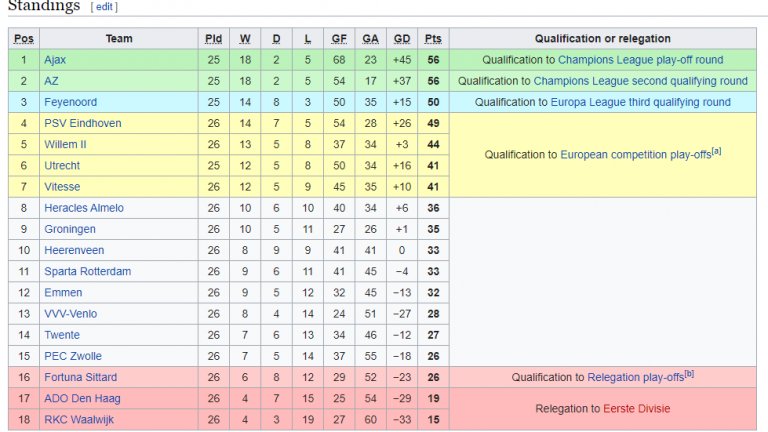
Task: Click the Relegation play-offs link
Action: tap(635, 377)
